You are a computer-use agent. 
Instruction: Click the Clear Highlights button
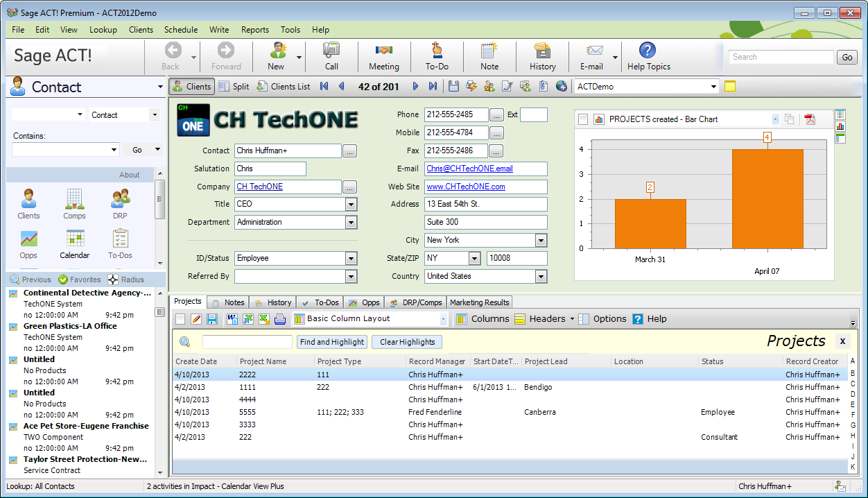click(408, 342)
